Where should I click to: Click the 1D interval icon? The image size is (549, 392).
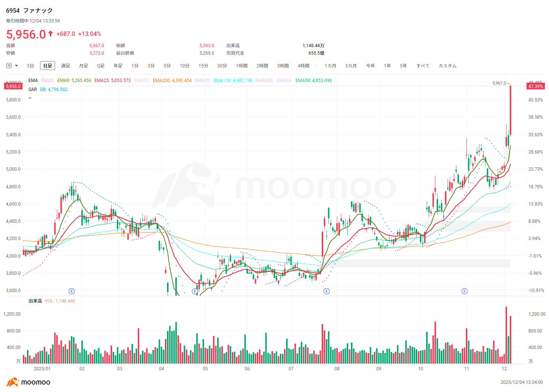pos(9,66)
